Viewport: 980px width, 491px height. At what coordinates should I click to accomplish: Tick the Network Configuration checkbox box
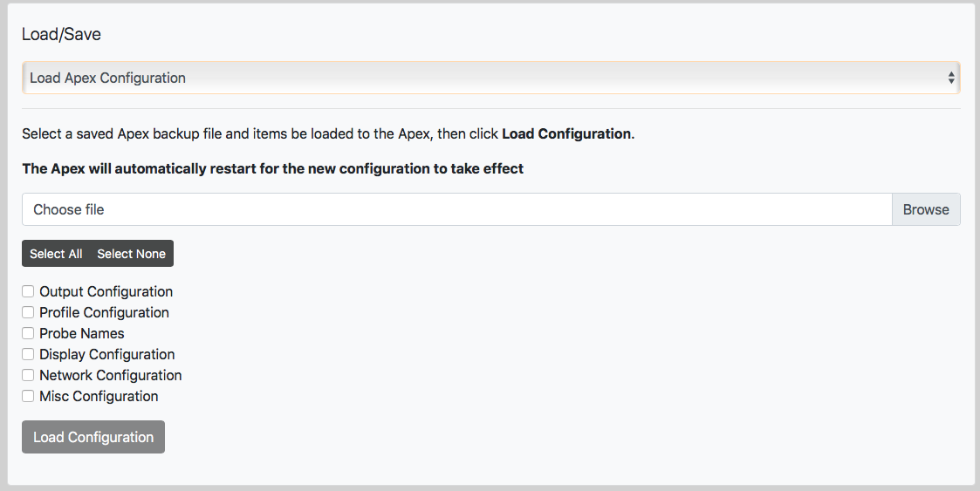(x=28, y=375)
